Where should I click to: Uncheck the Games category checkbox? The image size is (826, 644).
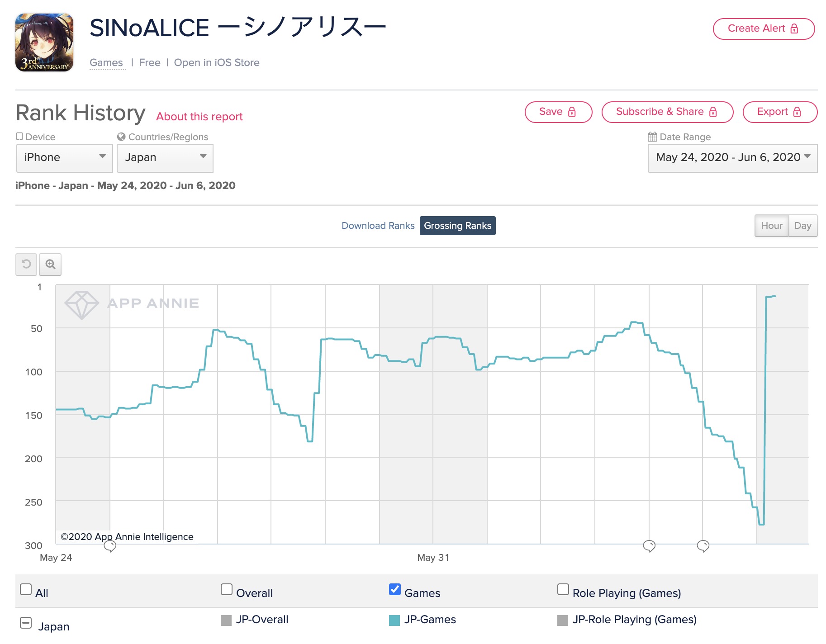click(x=395, y=589)
